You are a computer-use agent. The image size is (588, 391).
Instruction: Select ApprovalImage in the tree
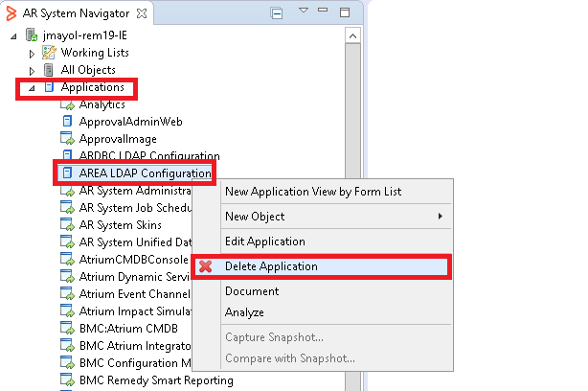coord(118,139)
